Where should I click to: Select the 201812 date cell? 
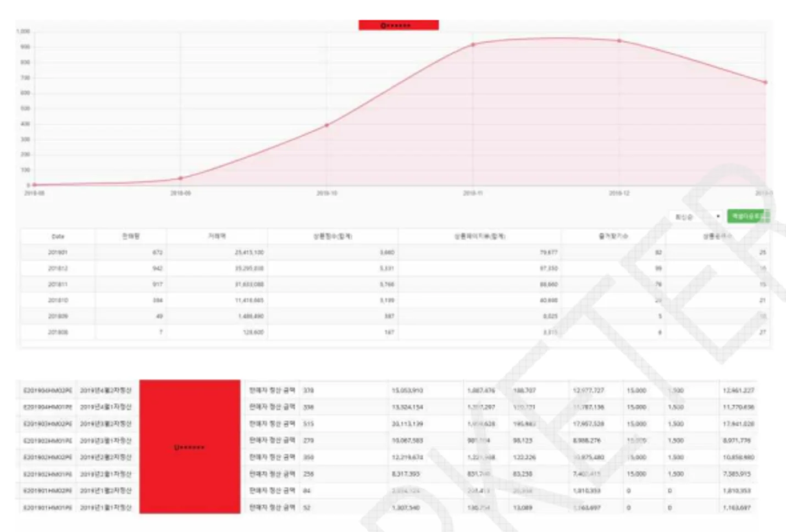58,268
